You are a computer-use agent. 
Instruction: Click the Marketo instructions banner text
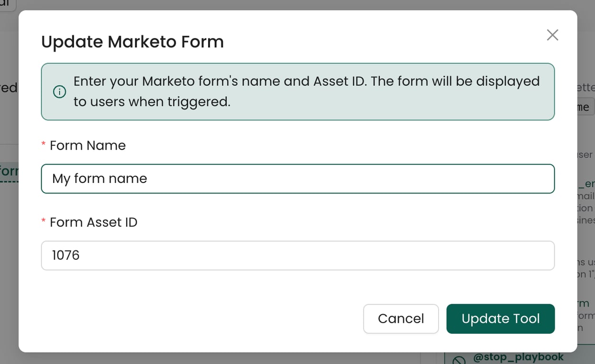306,91
